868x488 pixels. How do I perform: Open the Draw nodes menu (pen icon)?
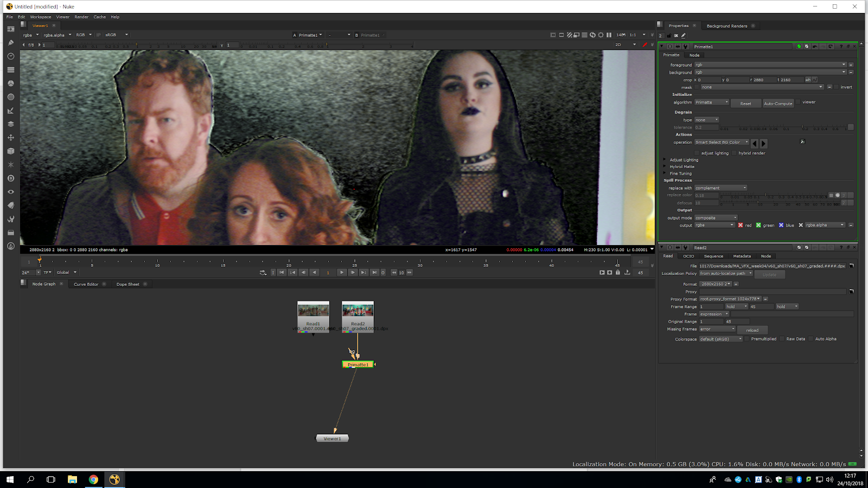[10, 43]
